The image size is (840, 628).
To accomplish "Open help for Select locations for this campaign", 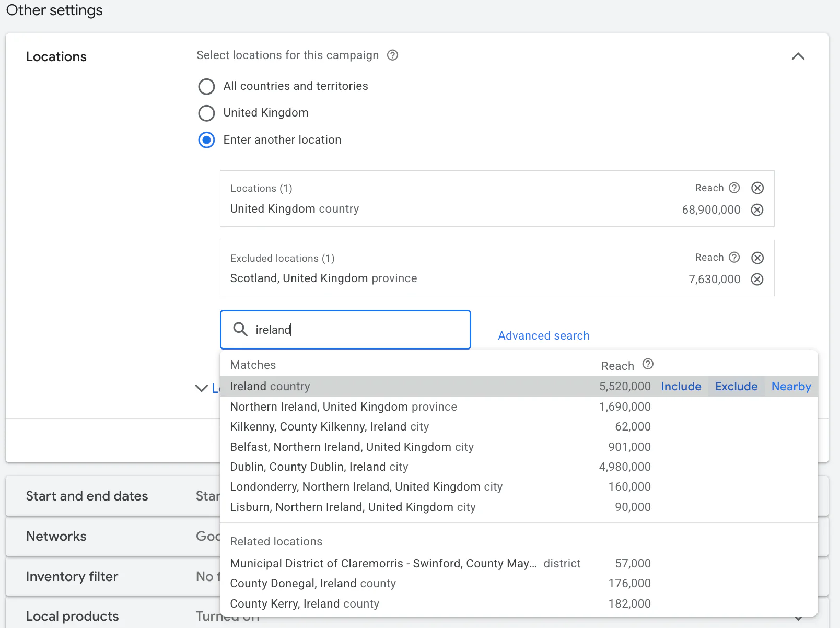I will (x=392, y=55).
